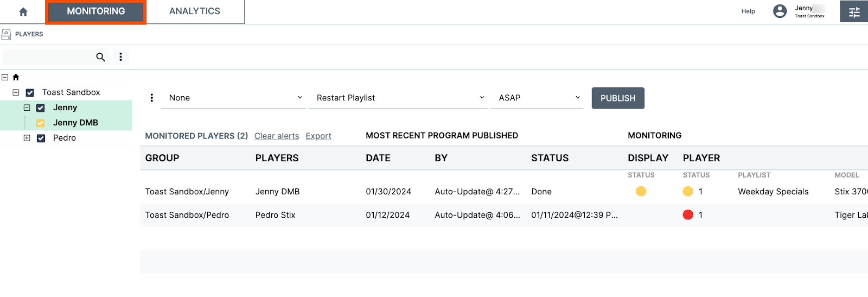Select the Monitoring tab
The width and height of the screenshot is (868, 297).
click(96, 11)
